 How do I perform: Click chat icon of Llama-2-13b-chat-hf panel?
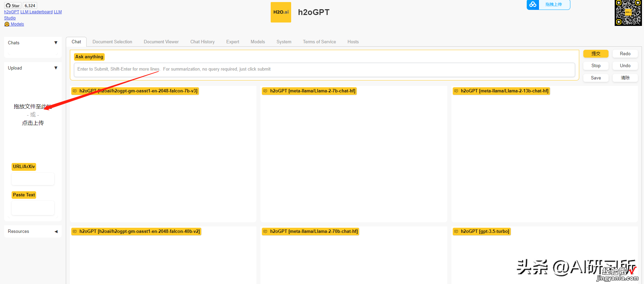pyautogui.click(x=456, y=91)
